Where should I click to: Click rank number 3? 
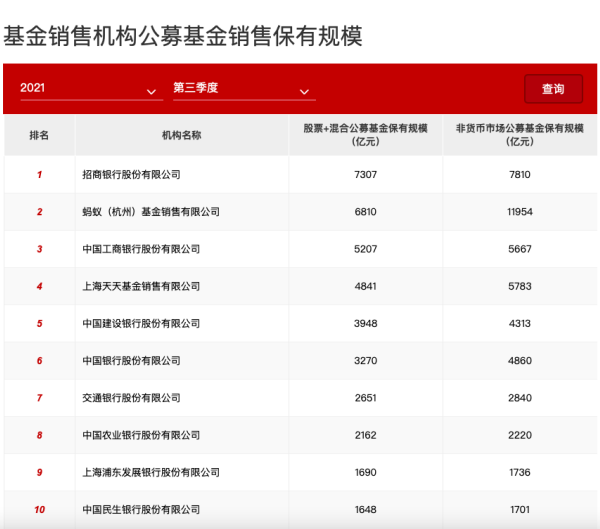coord(39,249)
